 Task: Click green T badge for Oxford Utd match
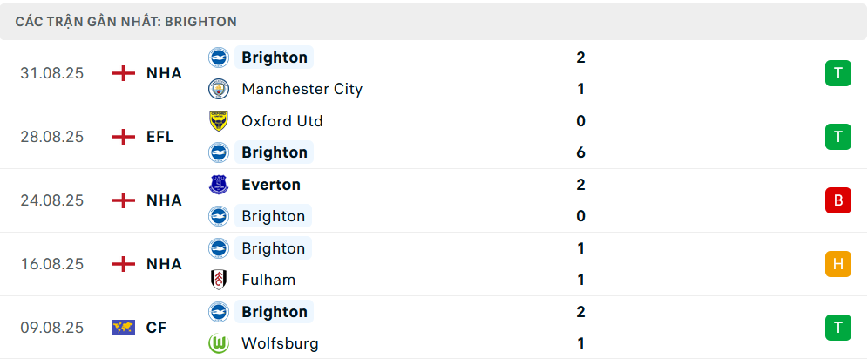[x=837, y=137]
